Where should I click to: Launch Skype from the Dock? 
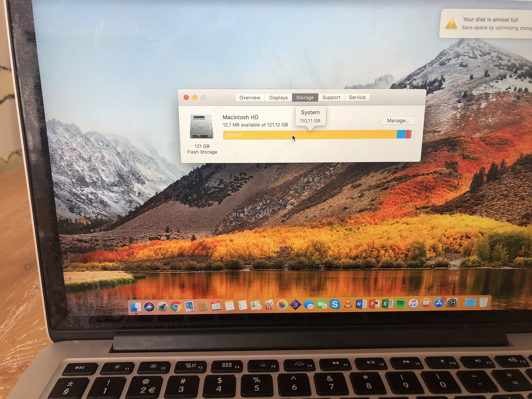334,305
